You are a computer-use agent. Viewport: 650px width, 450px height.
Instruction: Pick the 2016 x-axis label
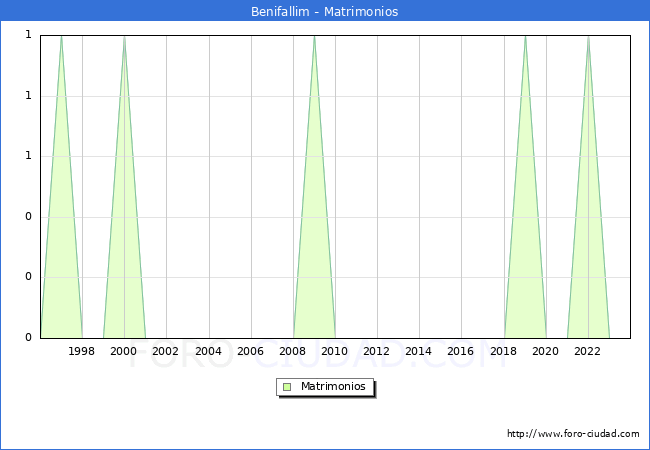(x=461, y=351)
